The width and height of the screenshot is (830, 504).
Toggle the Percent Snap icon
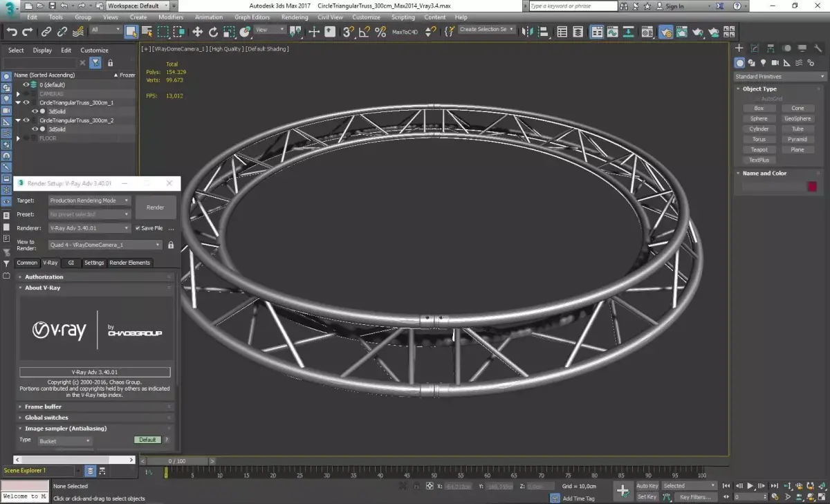coord(380,32)
